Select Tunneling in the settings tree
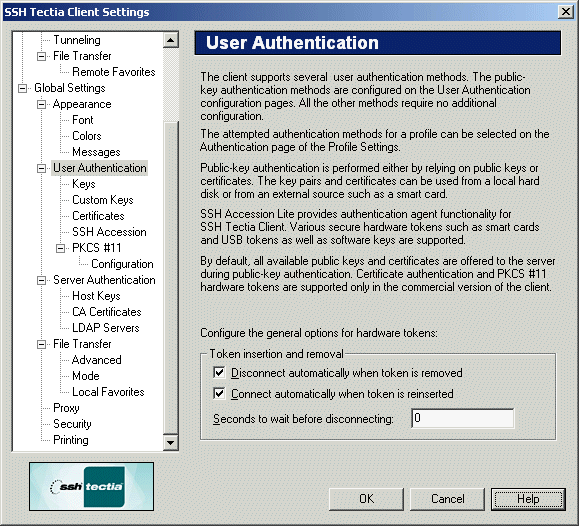 (77, 40)
